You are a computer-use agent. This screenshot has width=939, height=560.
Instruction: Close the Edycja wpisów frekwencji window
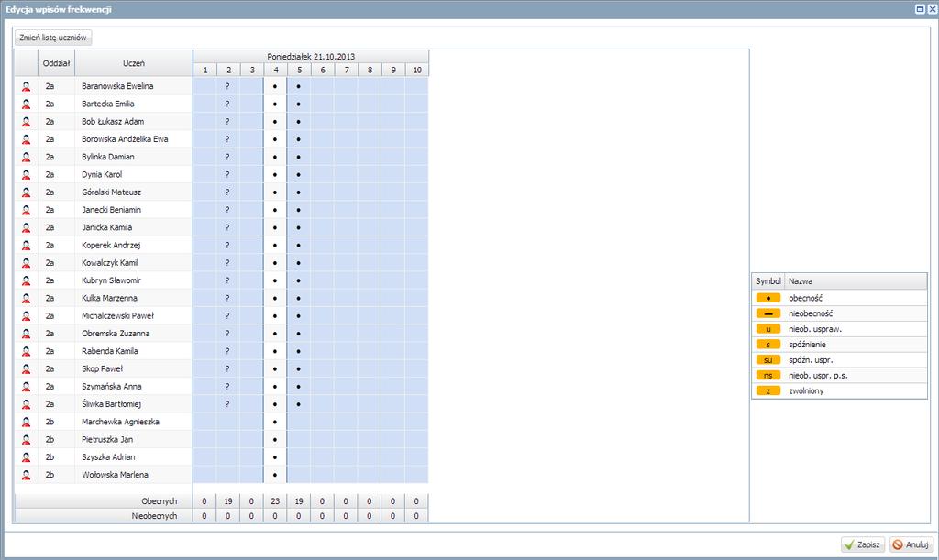tap(933, 9)
